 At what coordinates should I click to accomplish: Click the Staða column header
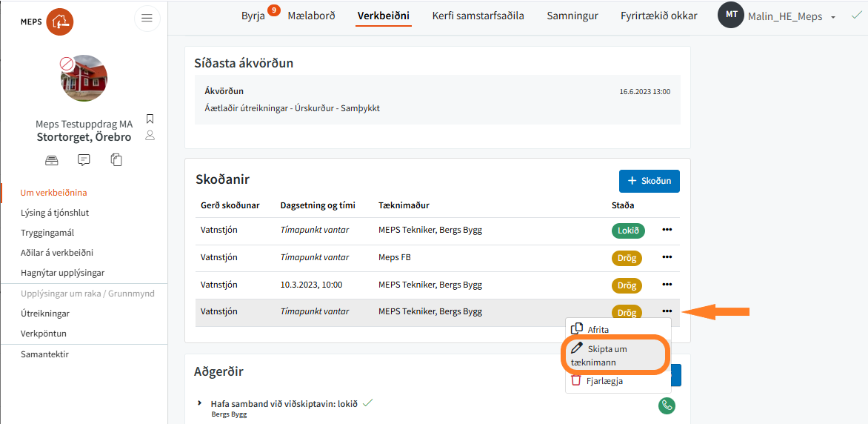pos(623,205)
